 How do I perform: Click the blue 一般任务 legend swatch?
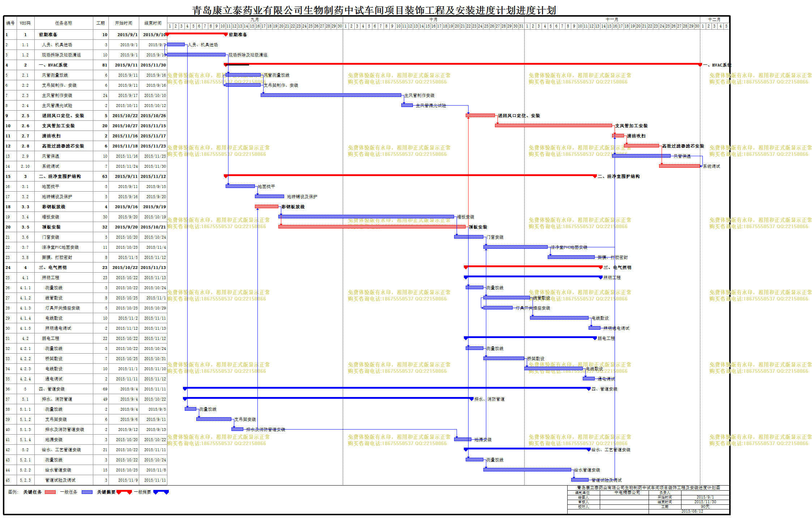(x=87, y=492)
